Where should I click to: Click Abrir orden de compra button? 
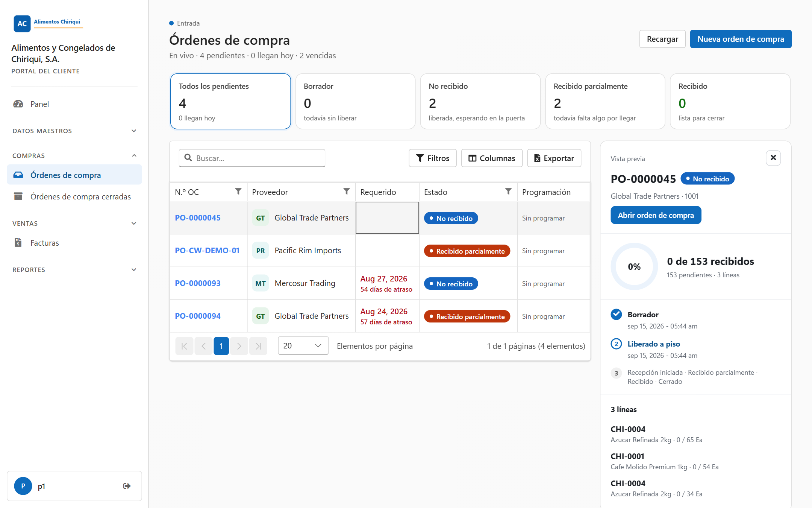pyautogui.click(x=656, y=215)
